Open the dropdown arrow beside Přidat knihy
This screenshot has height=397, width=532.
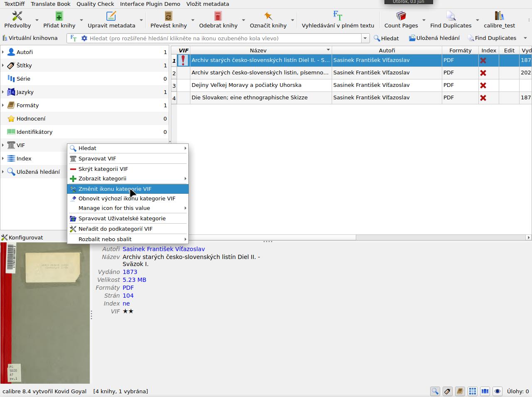click(81, 20)
